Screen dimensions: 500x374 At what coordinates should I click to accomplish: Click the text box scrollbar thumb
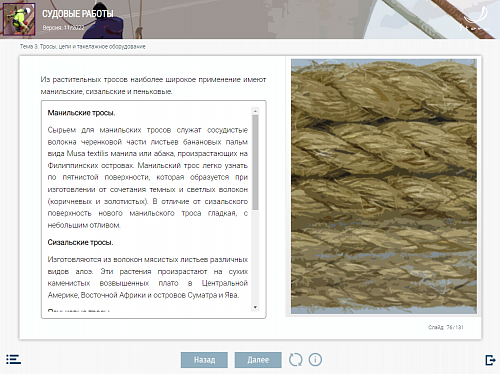tap(255, 162)
